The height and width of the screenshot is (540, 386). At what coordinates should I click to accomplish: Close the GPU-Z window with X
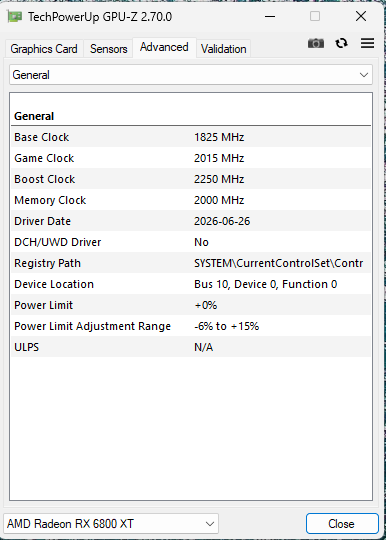click(361, 16)
